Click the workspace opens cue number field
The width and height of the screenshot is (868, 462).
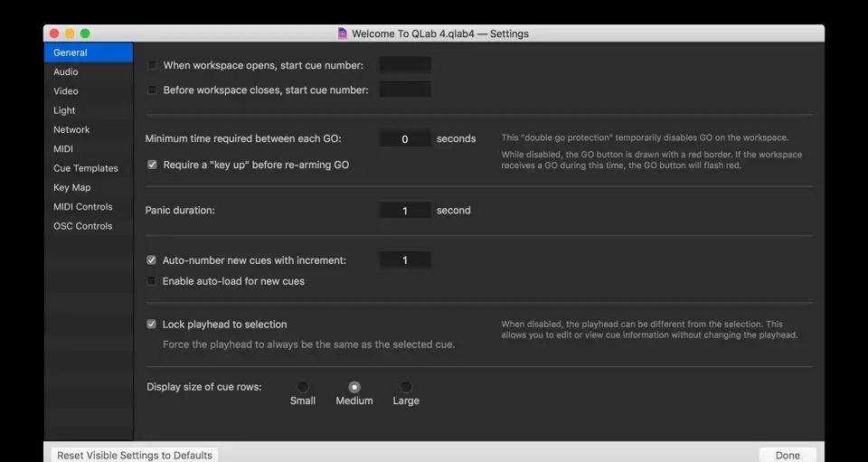(x=405, y=65)
